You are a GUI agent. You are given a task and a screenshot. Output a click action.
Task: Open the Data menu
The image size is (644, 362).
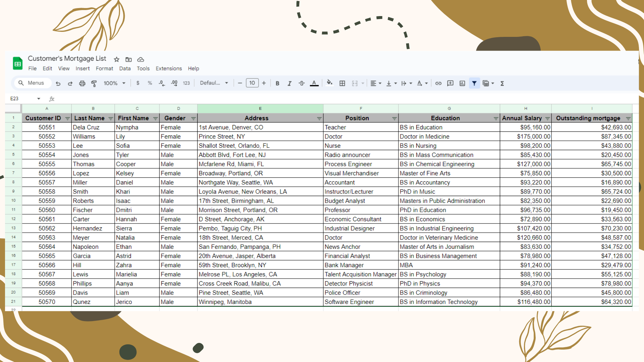coord(125,68)
